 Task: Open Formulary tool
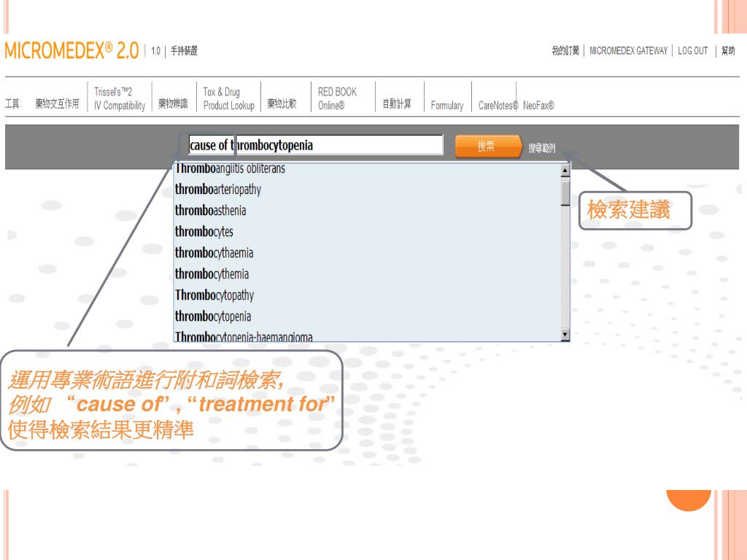point(447,105)
